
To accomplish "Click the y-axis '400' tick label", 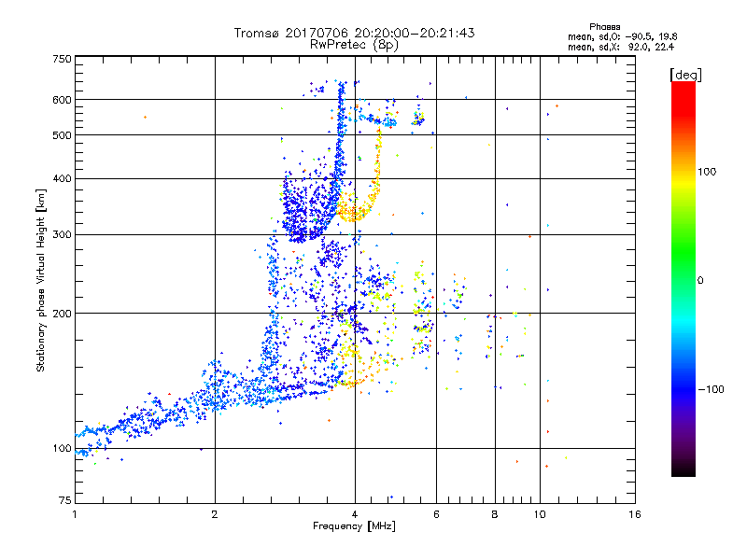I will click(62, 179).
